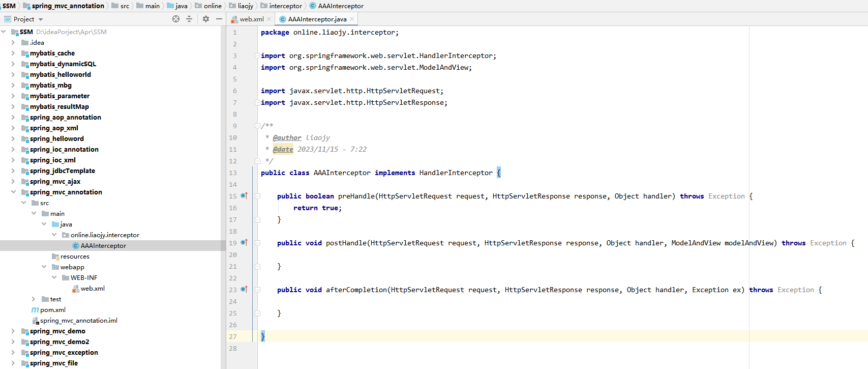868x369 pixels.
Task: Fold the Javadoc comment at line 9
Action: 257,126
